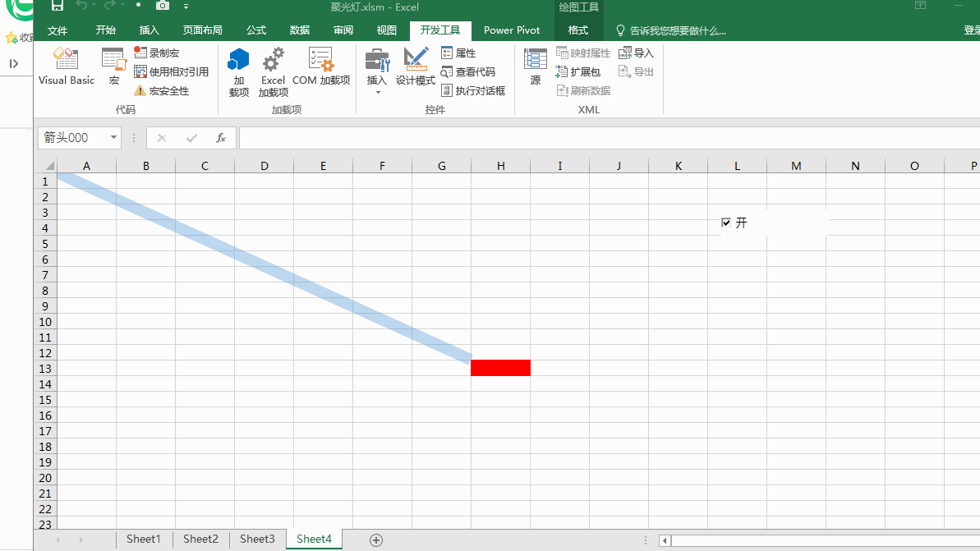Click 刷新数据 refresh data

pyautogui.click(x=583, y=90)
